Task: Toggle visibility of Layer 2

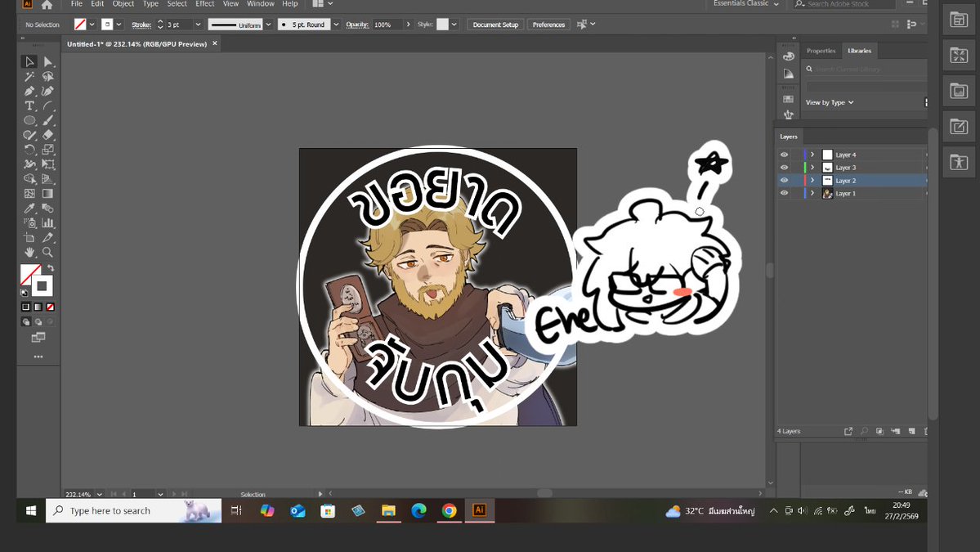Action: coord(784,181)
